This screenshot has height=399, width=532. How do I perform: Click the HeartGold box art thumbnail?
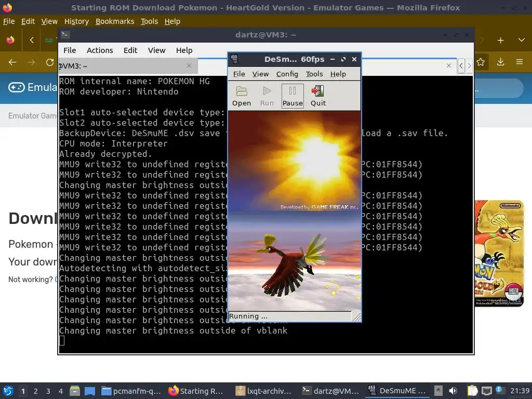click(499, 253)
